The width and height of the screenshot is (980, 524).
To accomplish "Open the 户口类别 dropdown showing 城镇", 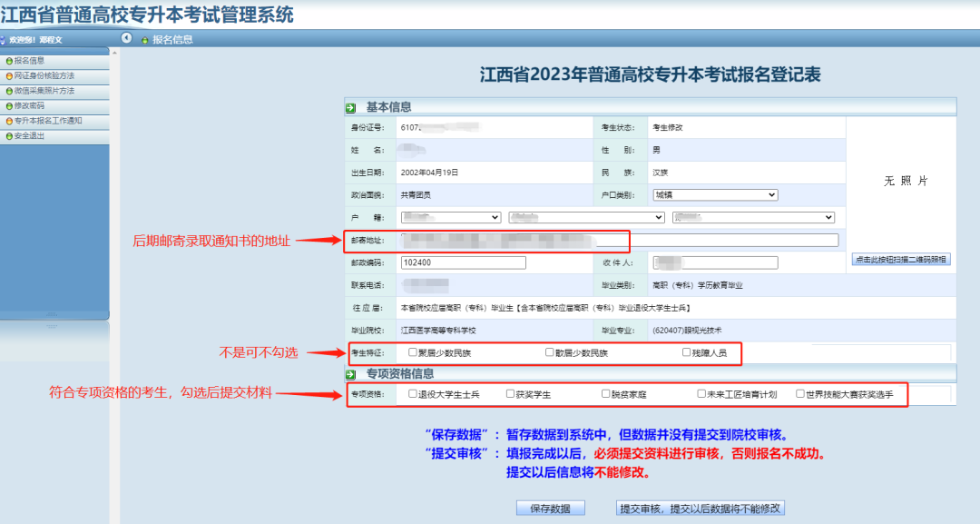I will pyautogui.click(x=715, y=195).
